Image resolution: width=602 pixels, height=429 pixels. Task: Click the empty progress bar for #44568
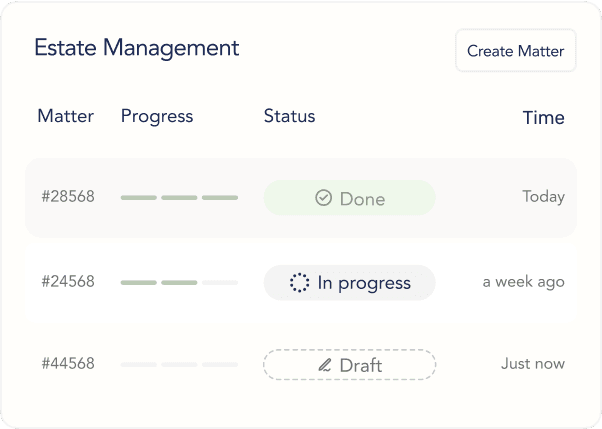coord(179,365)
